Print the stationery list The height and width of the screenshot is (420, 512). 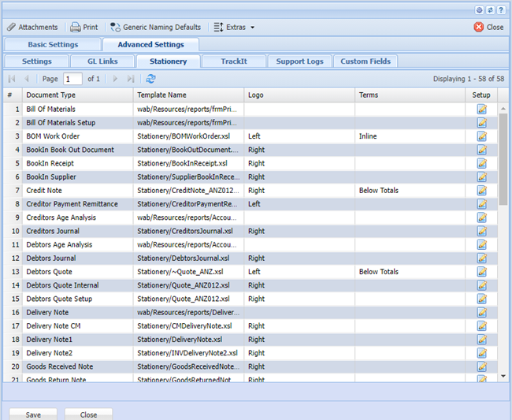click(x=84, y=27)
